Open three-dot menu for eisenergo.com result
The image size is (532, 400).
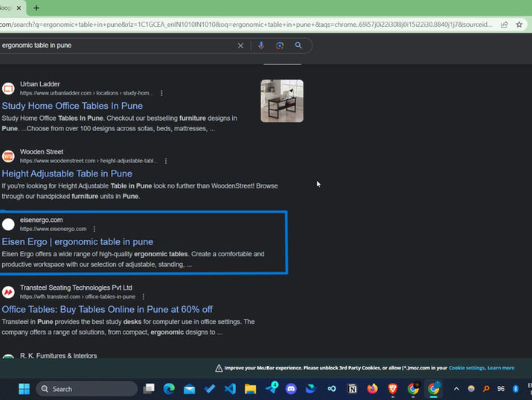coord(94,229)
